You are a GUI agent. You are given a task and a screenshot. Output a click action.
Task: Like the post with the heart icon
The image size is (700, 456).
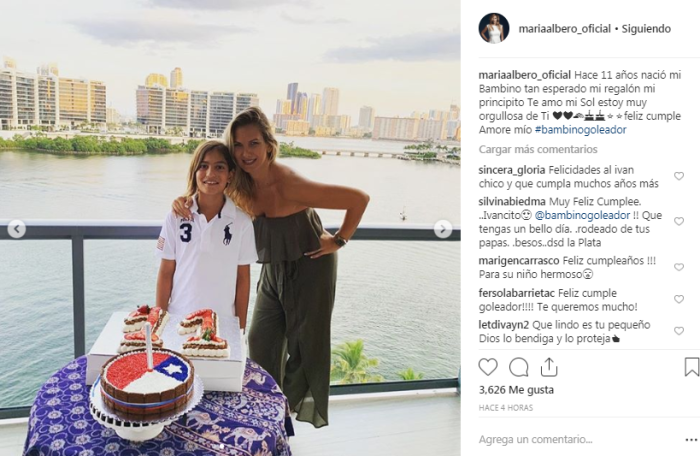(x=488, y=367)
